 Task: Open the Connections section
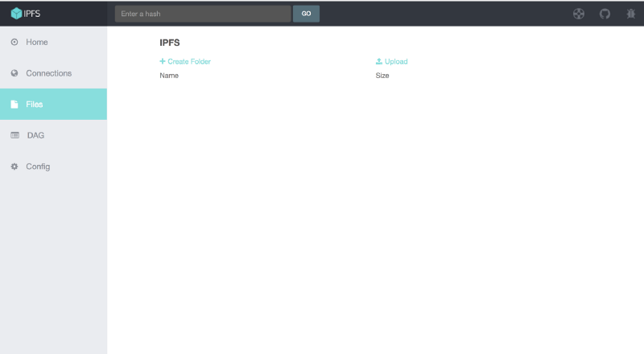point(53,73)
